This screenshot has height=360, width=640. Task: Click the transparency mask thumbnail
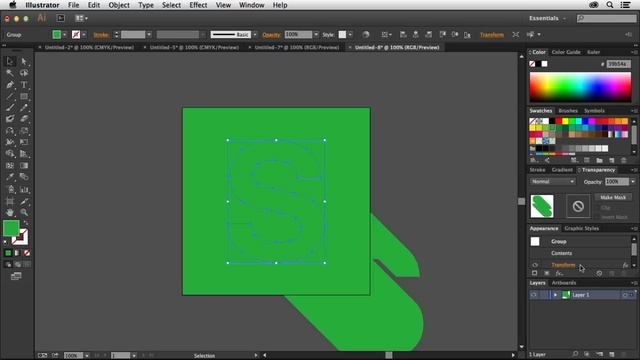(x=578, y=206)
